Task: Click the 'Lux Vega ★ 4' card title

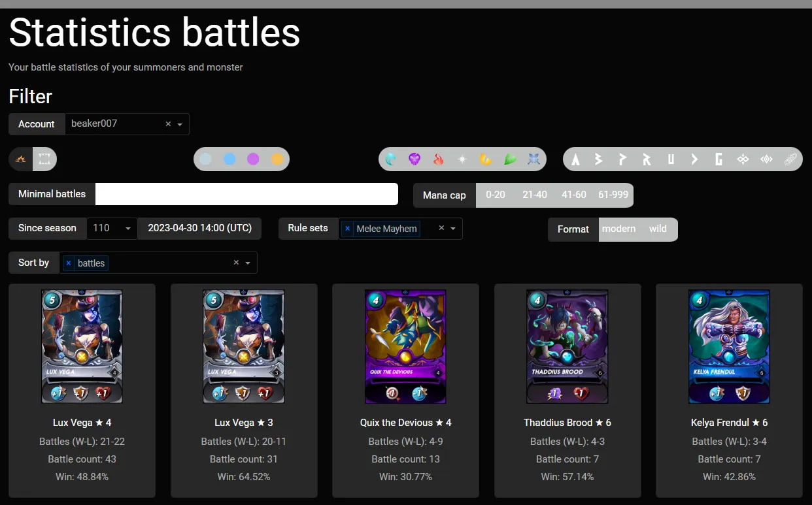Action: coord(82,423)
